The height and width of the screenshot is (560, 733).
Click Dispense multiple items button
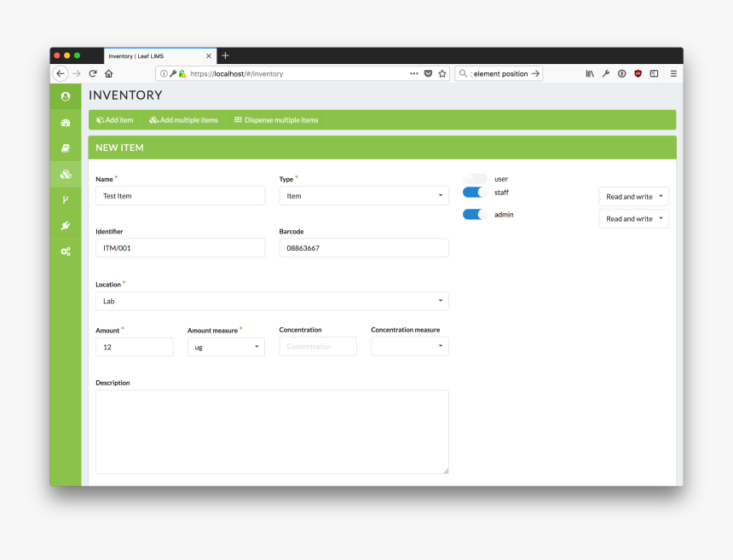[276, 120]
